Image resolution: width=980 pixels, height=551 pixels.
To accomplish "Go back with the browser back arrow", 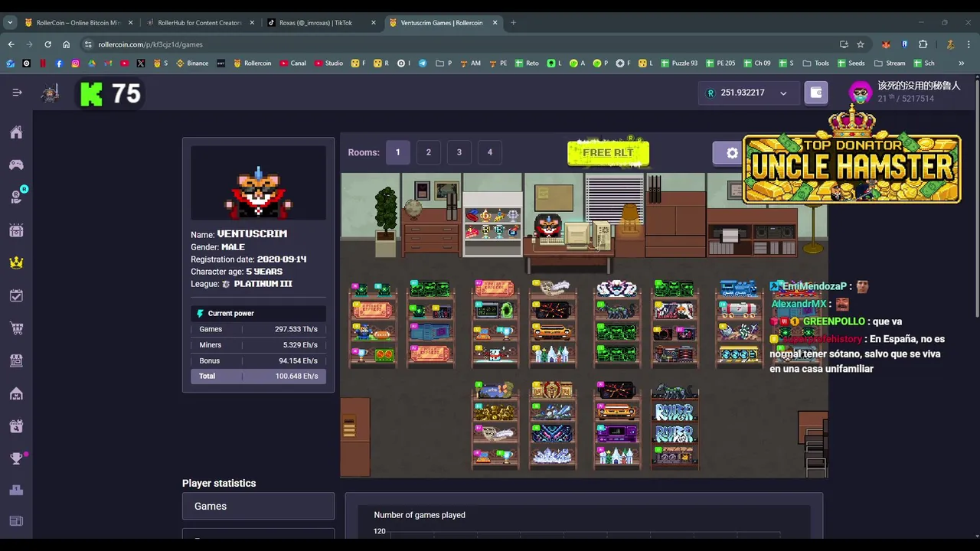I will 11,44.
